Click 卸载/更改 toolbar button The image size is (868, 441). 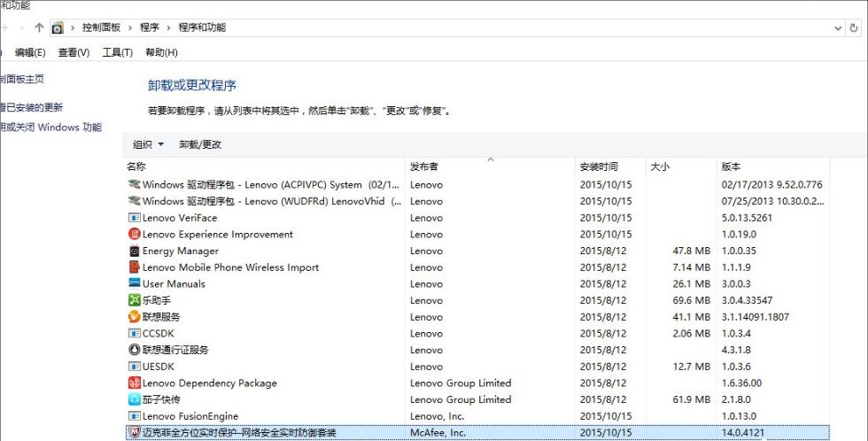pos(200,144)
